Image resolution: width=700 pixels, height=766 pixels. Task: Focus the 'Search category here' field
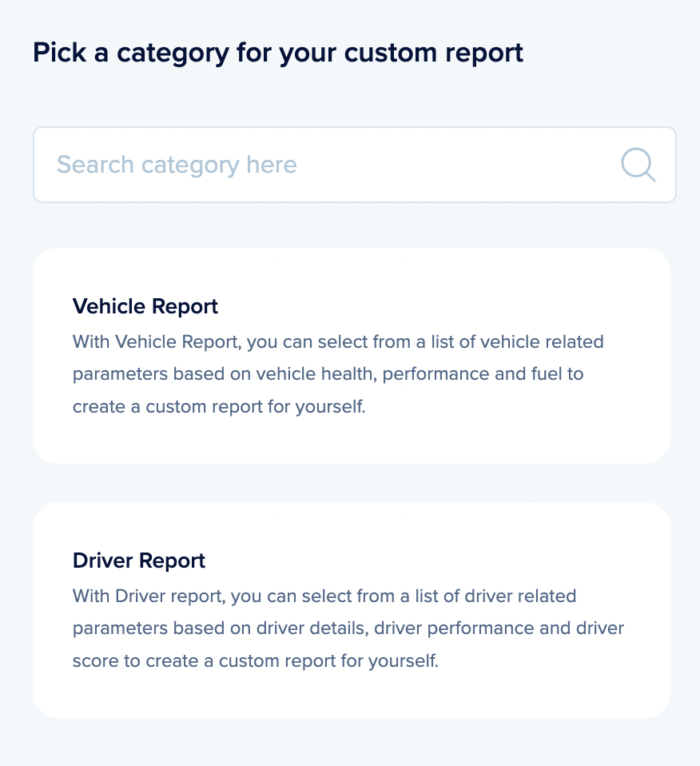320,166
